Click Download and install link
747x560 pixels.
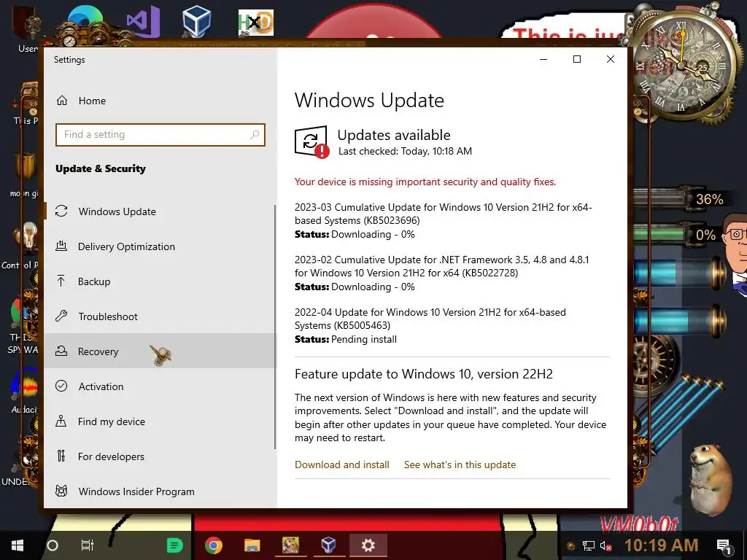point(342,464)
